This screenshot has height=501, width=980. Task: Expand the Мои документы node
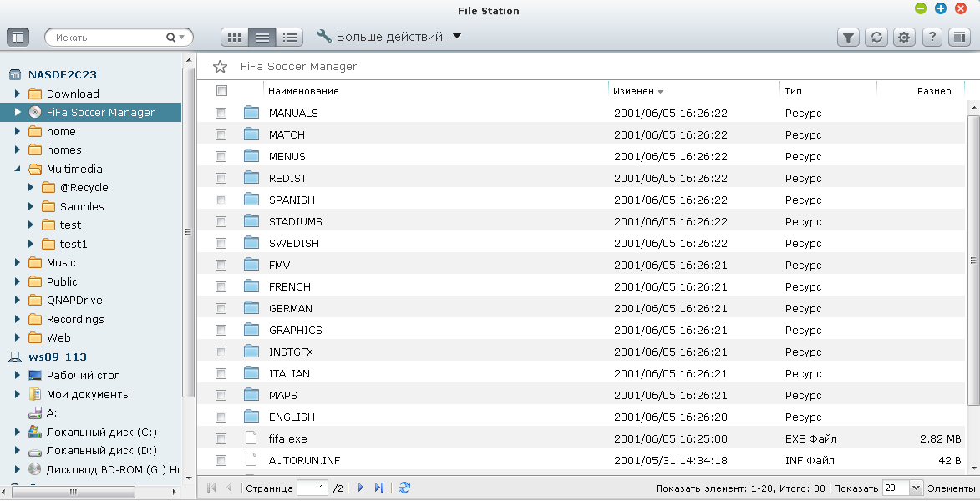18,394
